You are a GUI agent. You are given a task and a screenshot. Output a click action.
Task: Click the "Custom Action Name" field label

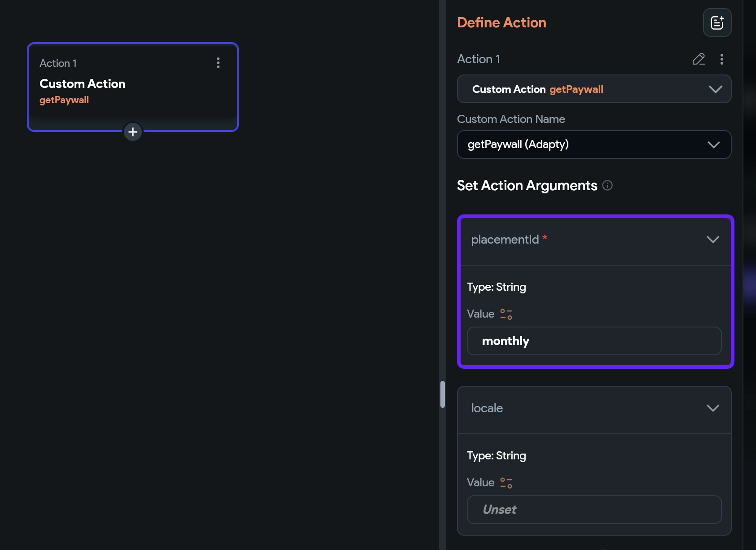(x=511, y=119)
